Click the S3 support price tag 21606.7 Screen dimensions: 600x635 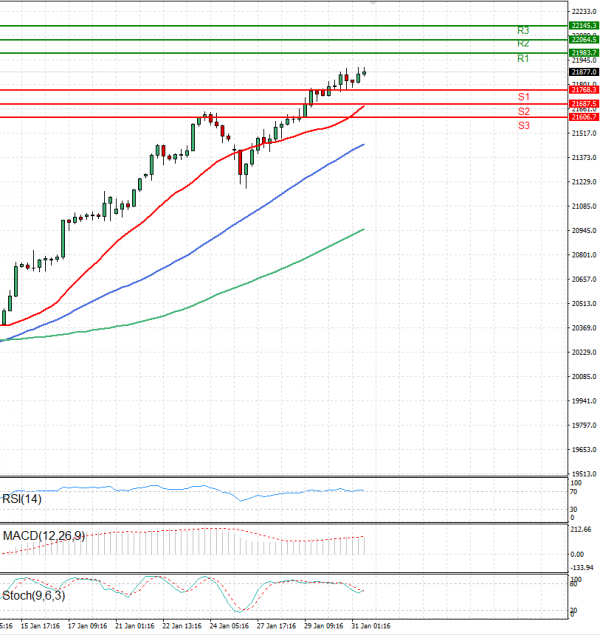coord(584,117)
